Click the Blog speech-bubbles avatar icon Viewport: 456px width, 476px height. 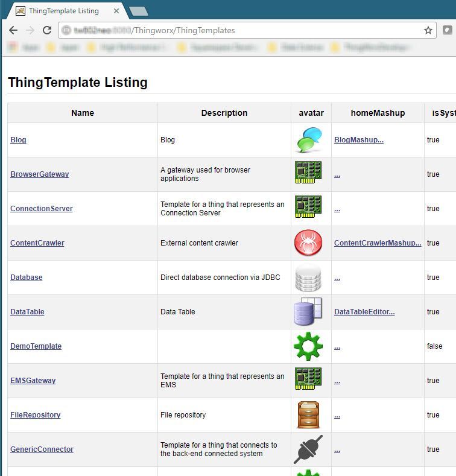308,140
